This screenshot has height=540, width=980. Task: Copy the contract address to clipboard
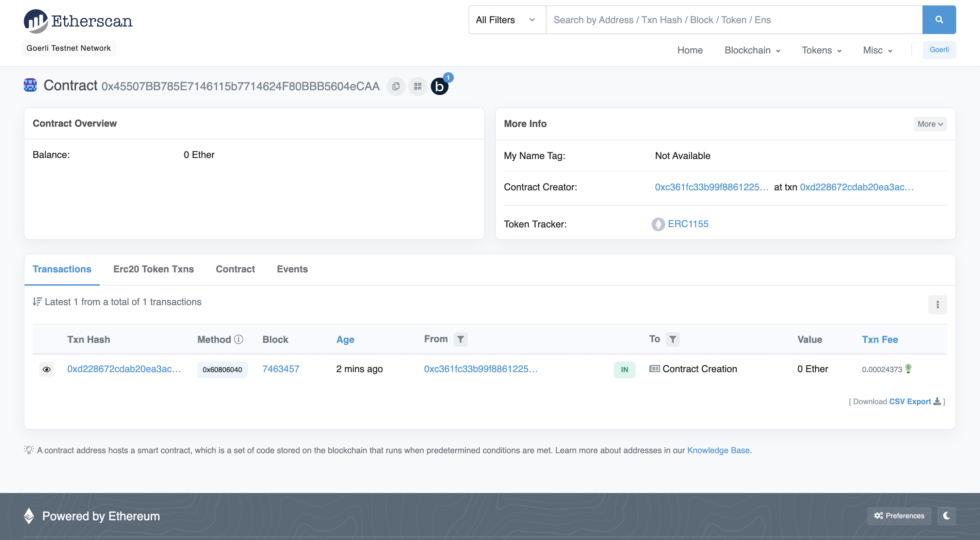396,86
